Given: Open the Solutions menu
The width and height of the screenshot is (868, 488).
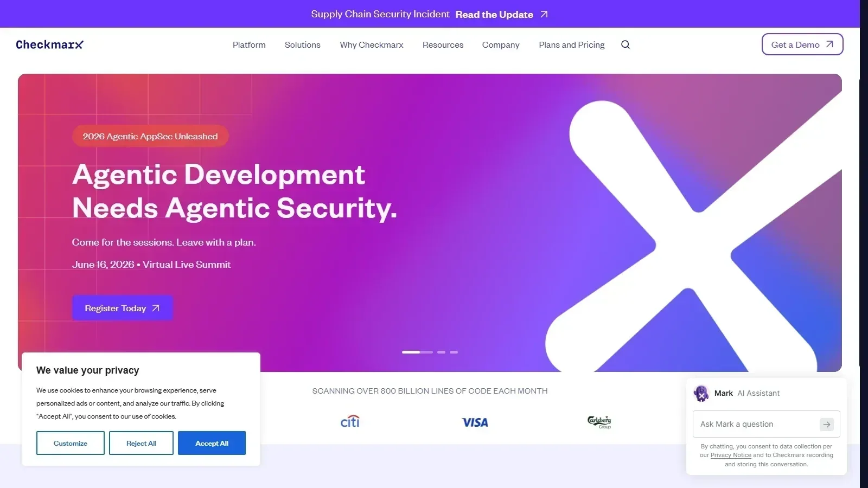Looking at the screenshot, I should coord(303,44).
